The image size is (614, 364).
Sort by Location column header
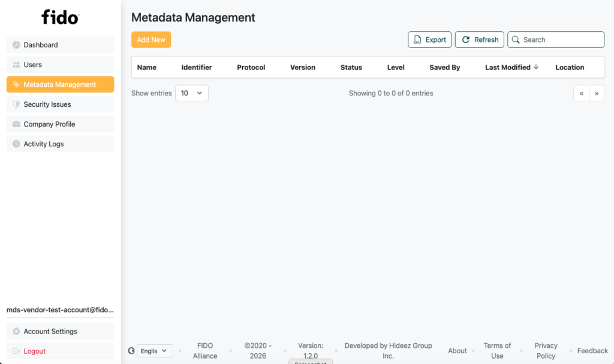pyautogui.click(x=570, y=67)
